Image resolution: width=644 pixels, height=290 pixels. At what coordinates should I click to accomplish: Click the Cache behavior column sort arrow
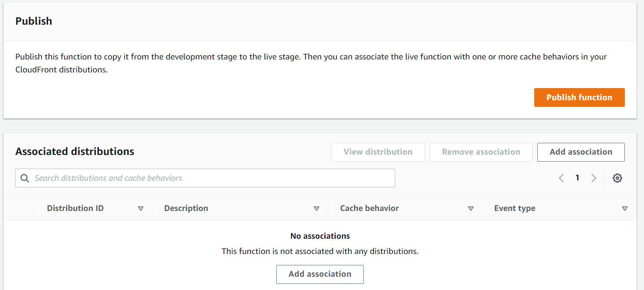pyautogui.click(x=471, y=209)
